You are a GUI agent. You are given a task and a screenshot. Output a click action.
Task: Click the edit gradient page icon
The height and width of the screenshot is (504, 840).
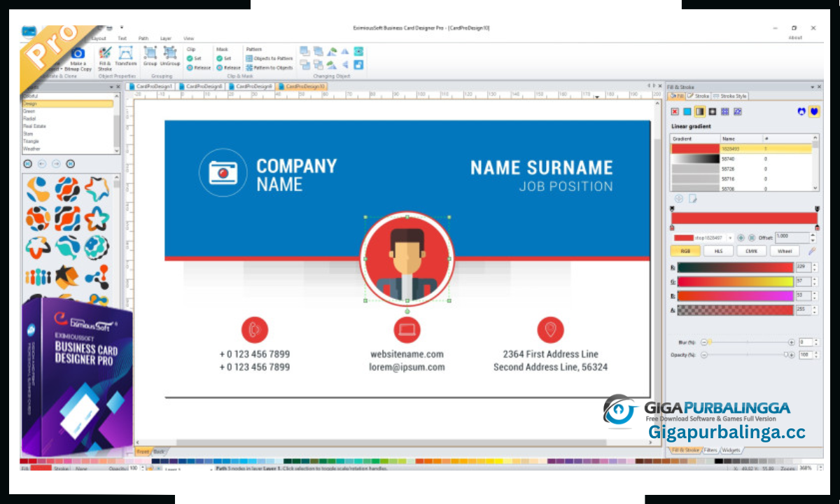click(692, 199)
